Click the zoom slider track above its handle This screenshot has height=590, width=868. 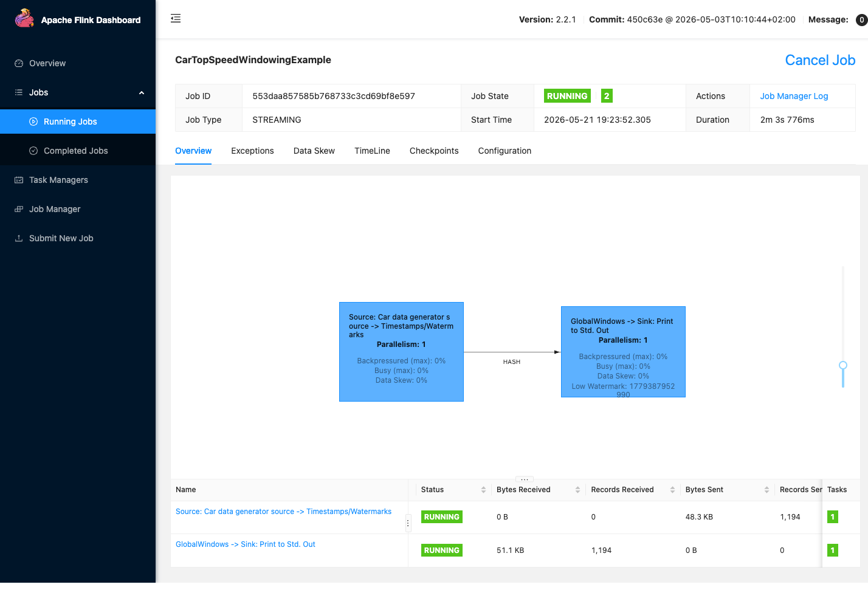(843, 313)
